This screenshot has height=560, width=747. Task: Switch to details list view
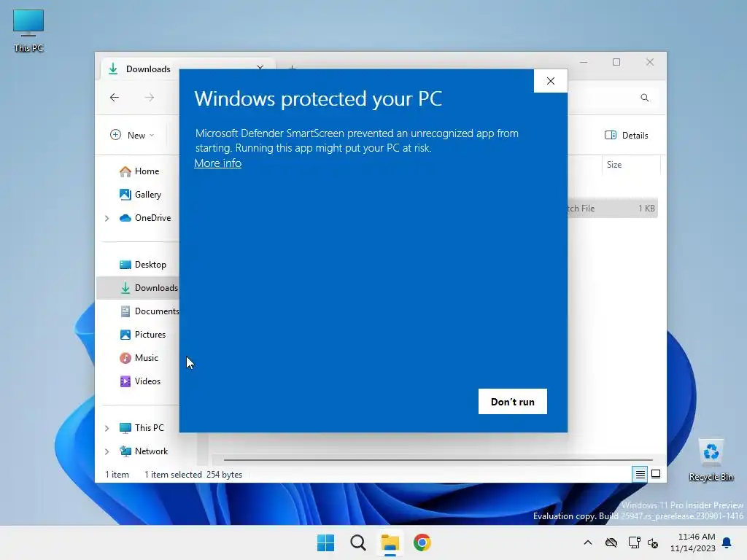tap(640, 474)
